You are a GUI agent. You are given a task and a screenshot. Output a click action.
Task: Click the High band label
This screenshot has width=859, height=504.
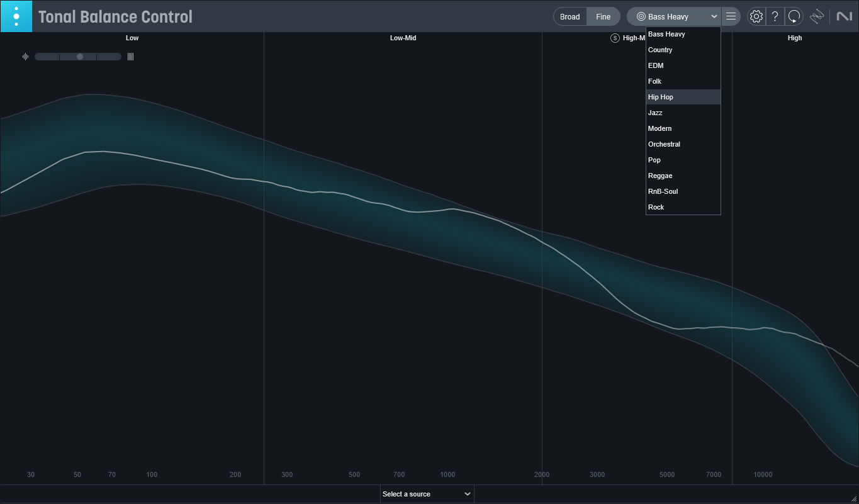(x=795, y=38)
